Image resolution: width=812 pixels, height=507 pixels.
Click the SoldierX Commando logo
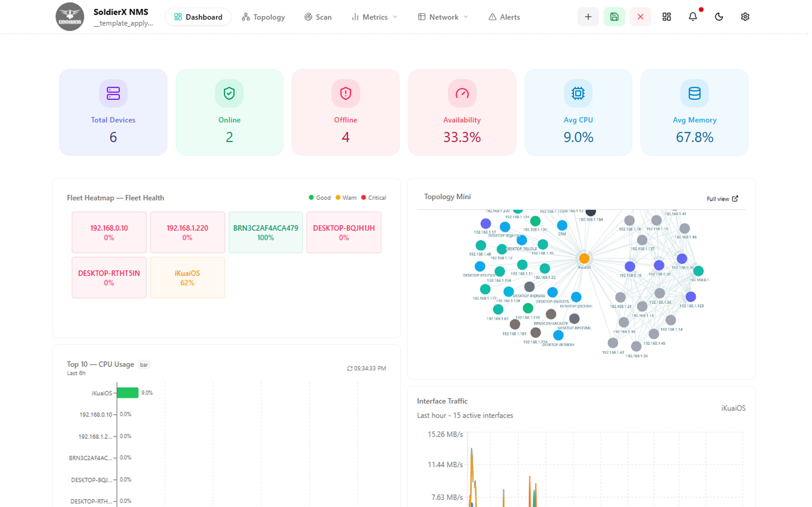(70, 17)
